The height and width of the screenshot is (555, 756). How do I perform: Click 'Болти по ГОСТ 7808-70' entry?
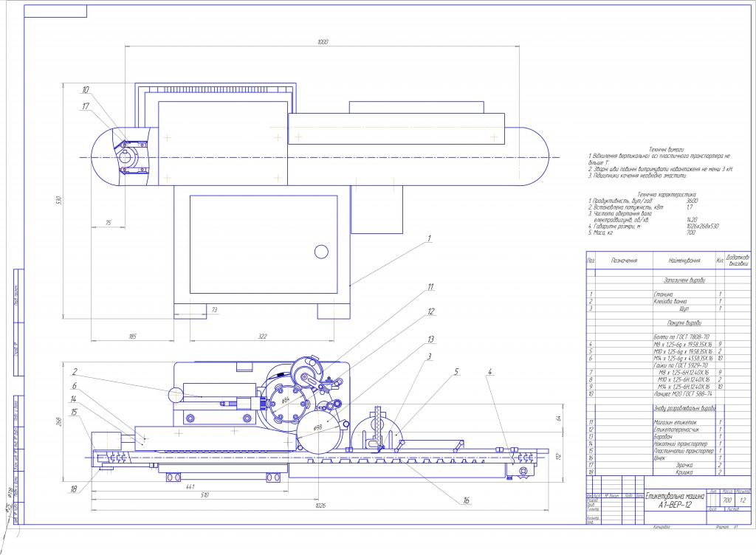coord(681,337)
